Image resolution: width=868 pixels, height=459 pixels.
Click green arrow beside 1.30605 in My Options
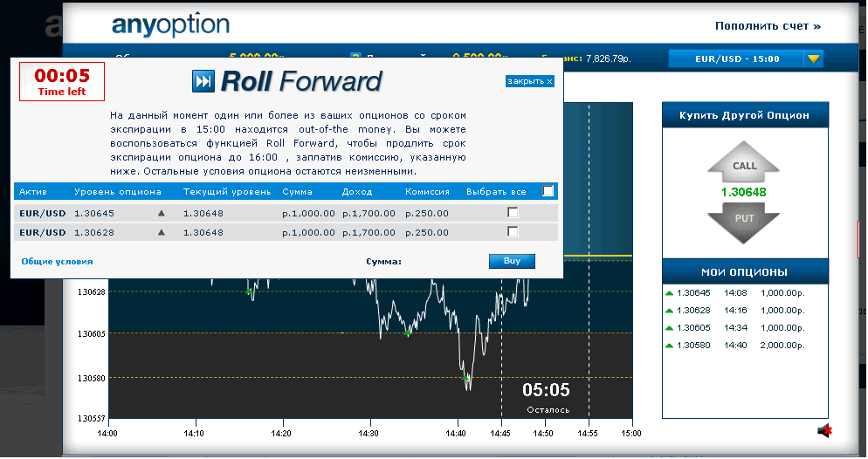(669, 328)
